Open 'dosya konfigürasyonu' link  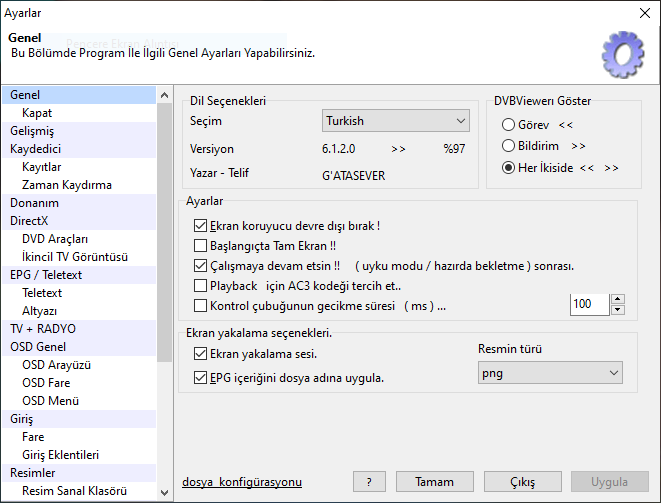point(242,482)
